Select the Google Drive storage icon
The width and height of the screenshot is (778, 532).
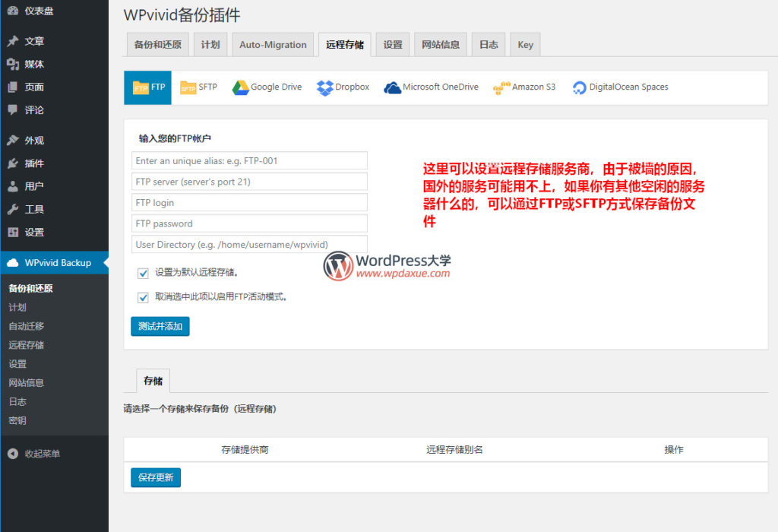point(241,87)
